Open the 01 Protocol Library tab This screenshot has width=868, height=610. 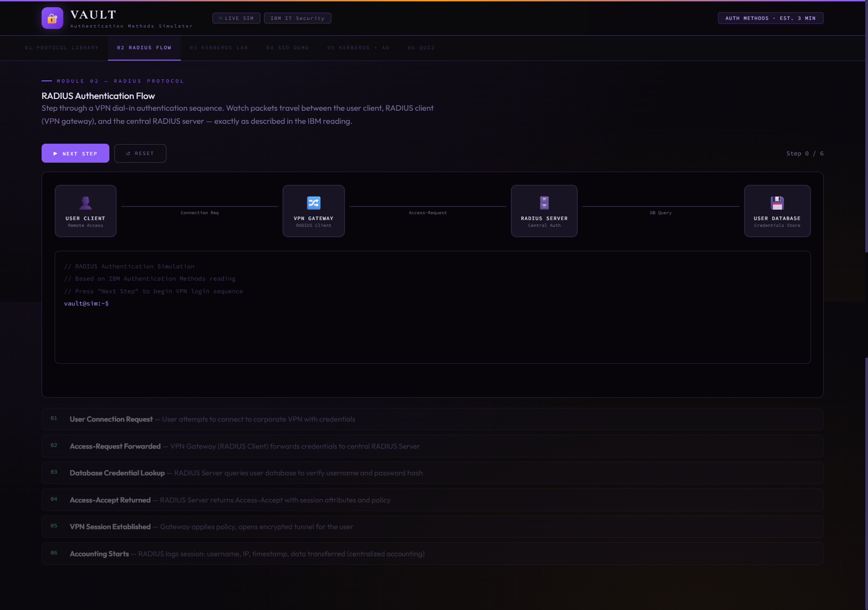pos(61,47)
